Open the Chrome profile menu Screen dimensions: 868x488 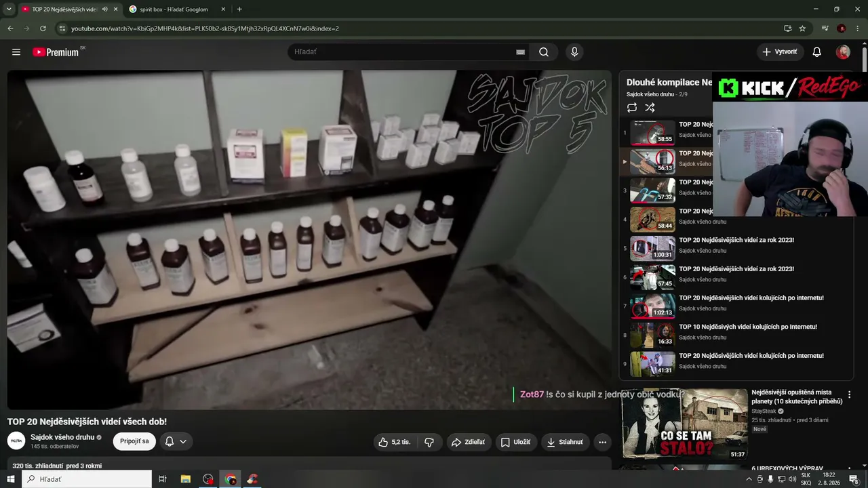click(x=842, y=28)
